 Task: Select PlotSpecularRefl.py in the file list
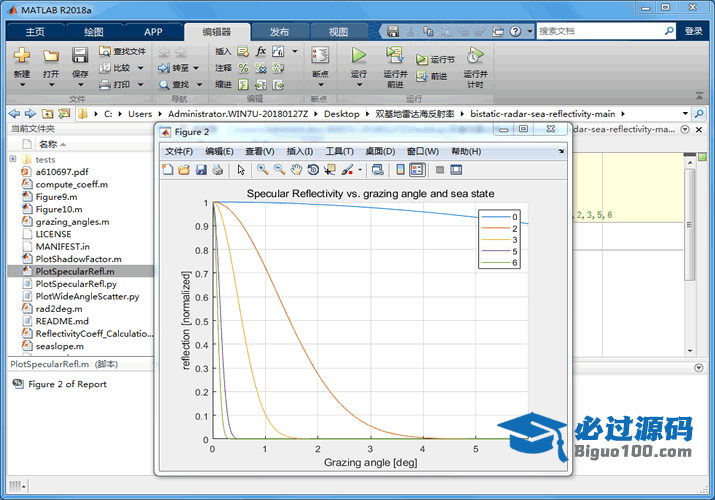click(x=76, y=284)
